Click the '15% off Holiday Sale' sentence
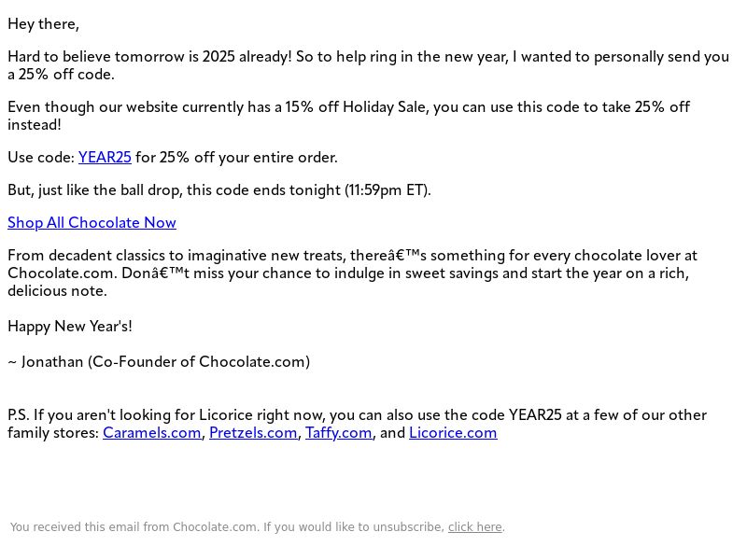 click(348, 116)
